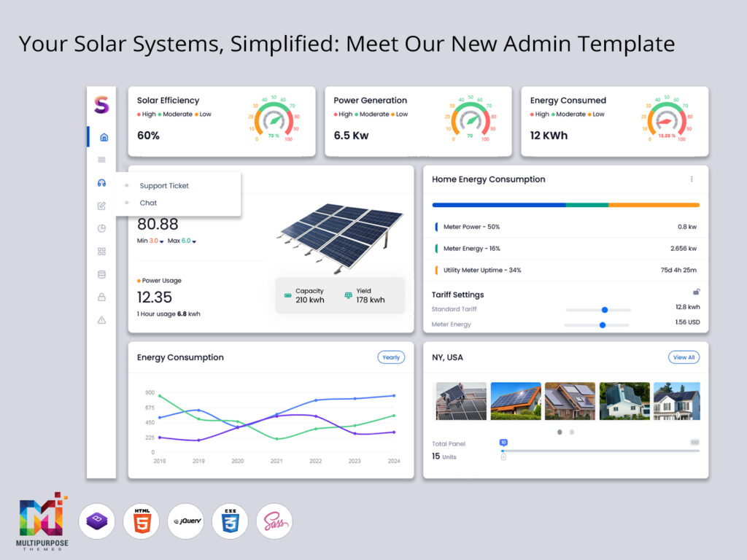Click the hamburger menu icon in sidebar
The width and height of the screenshot is (747, 560).
pos(101,160)
